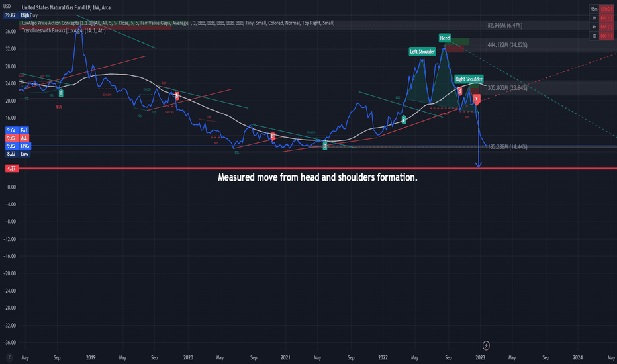Click the Head pattern label
This screenshot has width=617, height=364.
click(x=445, y=38)
